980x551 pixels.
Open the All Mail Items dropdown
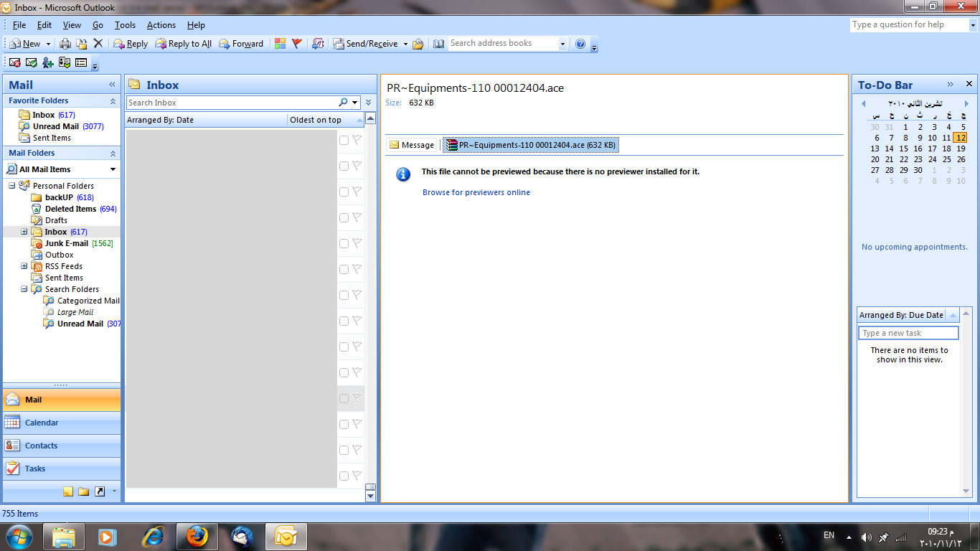point(113,169)
